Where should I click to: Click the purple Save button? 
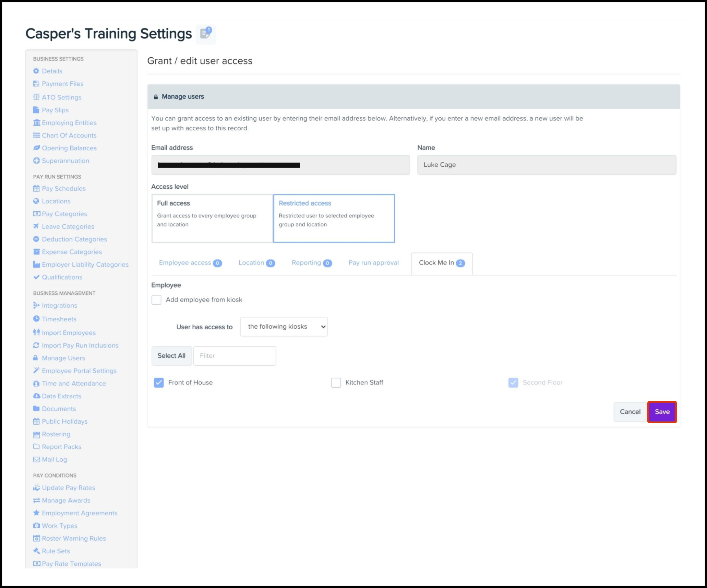[662, 412]
